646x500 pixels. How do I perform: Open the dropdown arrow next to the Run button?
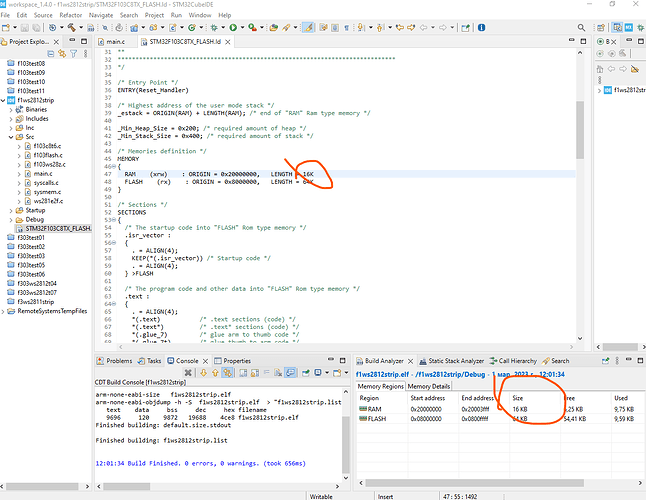click(242, 28)
